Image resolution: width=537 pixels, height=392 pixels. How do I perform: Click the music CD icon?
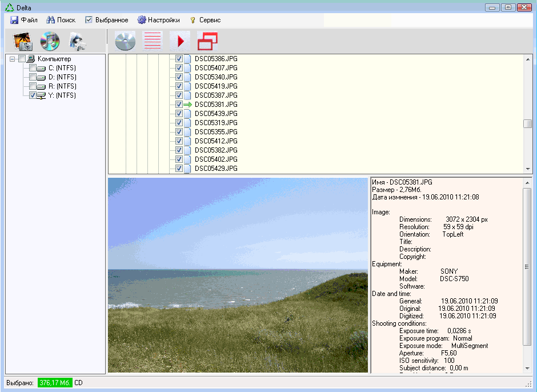click(x=50, y=41)
